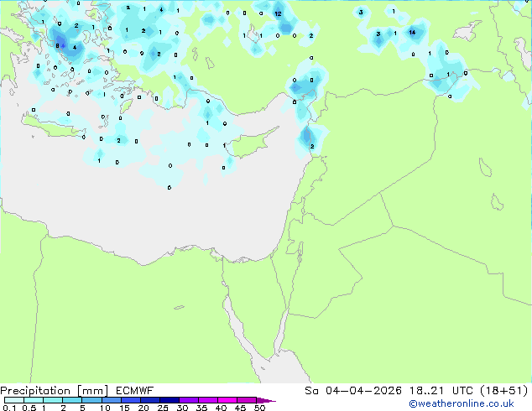
Task: Click the "ECMWF" model label
Action: 135,391
